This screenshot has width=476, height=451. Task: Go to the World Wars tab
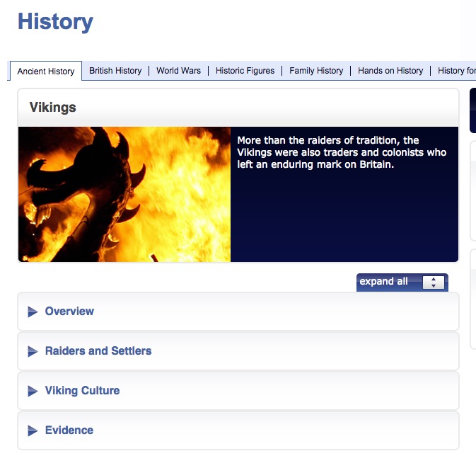coord(178,71)
